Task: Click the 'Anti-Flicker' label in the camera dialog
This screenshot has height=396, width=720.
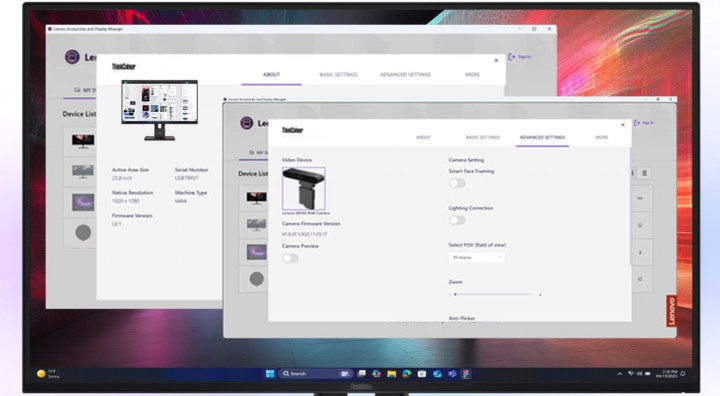Action: click(462, 318)
